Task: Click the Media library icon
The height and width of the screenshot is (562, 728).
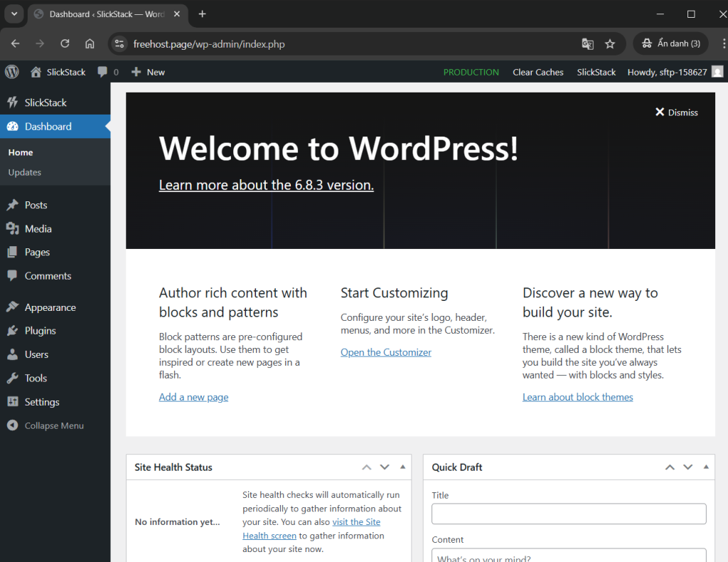Action: coord(13,228)
